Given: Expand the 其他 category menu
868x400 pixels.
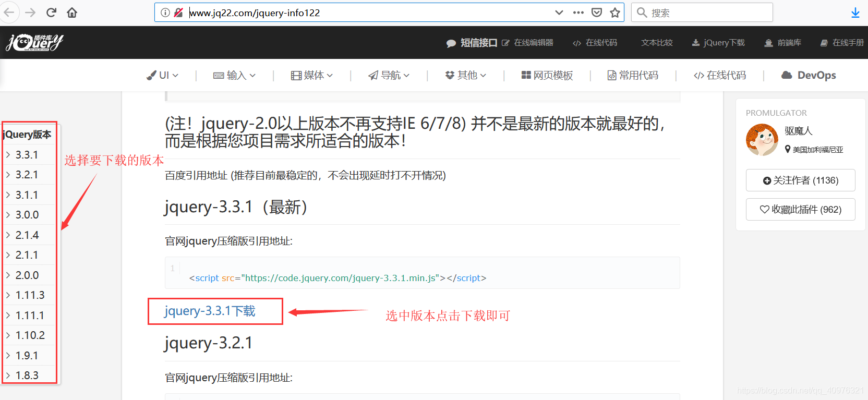Looking at the screenshot, I should pyautogui.click(x=466, y=75).
